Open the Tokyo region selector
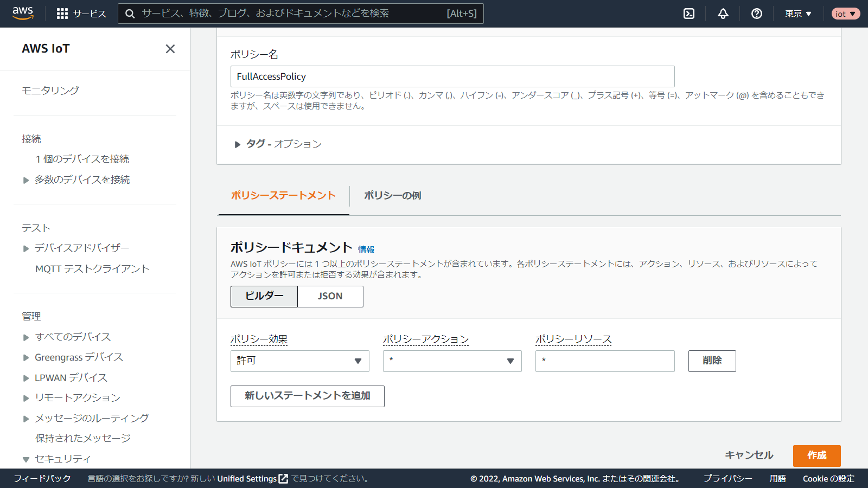 pos(798,14)
